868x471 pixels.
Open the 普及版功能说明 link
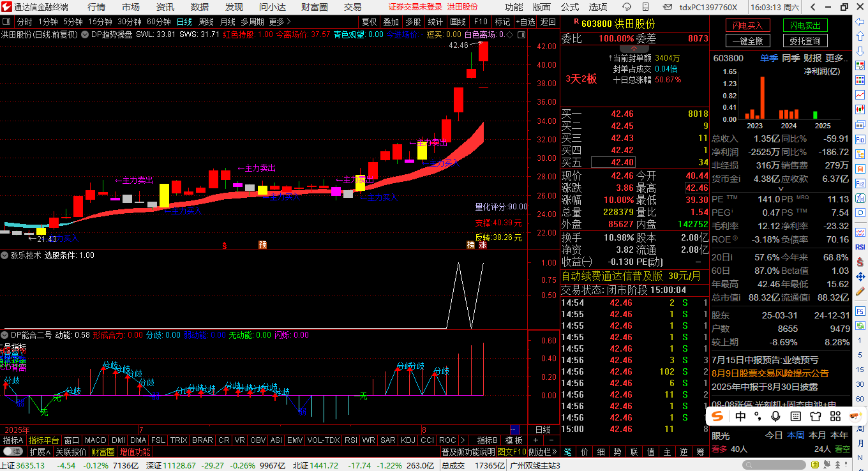(468, 452)
